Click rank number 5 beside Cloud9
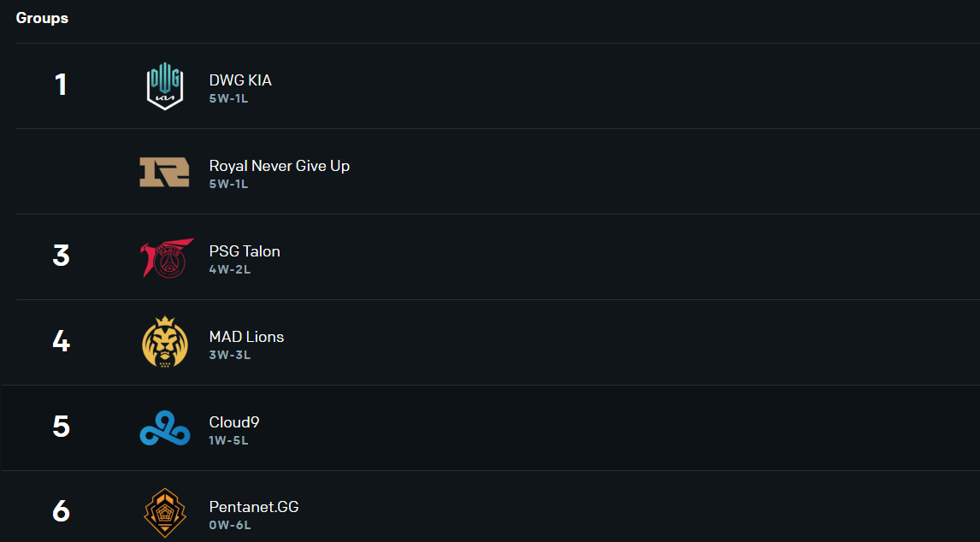980x542 pixels. pyautogui.click(x=61, y=427)
